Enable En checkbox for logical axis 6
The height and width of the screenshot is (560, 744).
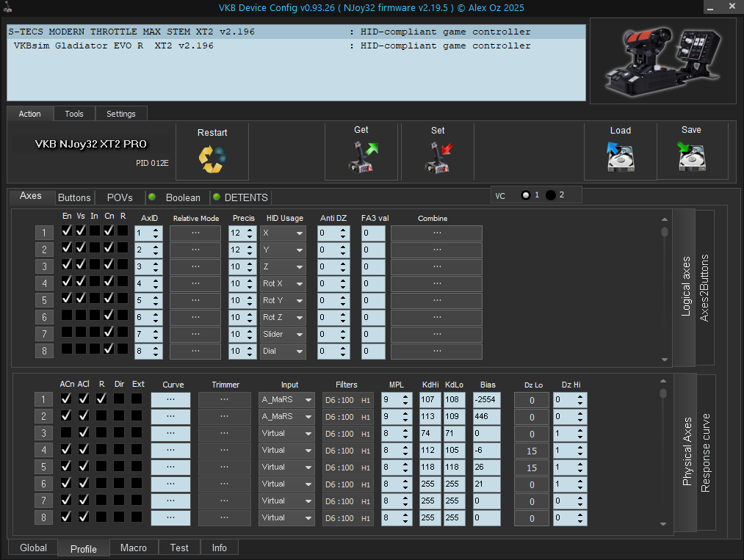point(67,315)
